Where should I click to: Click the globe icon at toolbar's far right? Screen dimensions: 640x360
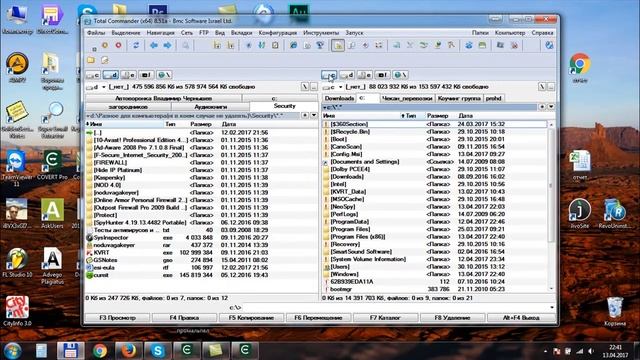(x=549, y=45)
